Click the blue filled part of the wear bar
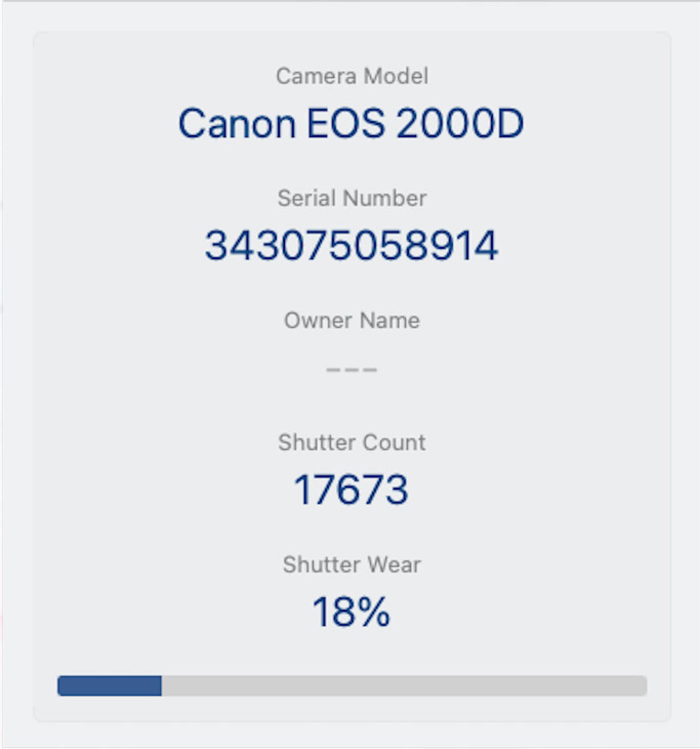The height and width of the screenshot is (749, 700). (110, 686)
